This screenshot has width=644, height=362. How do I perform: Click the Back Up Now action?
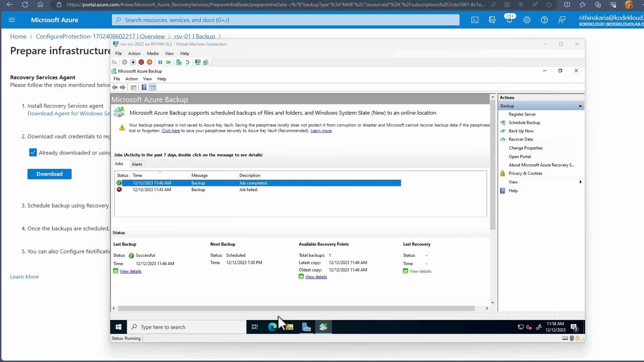pos(521,131)
